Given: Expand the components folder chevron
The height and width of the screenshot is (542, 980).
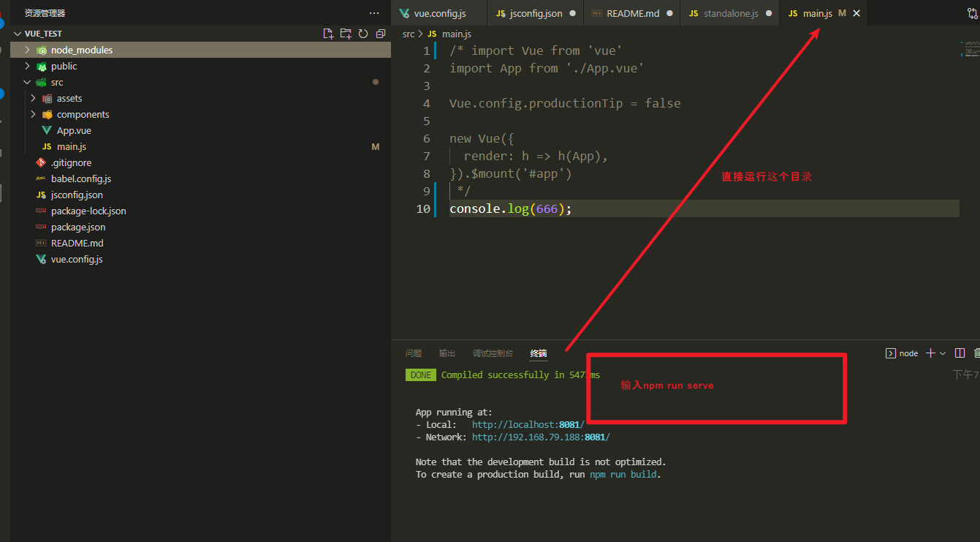Looking at the screenshot, I should [33, 114].
